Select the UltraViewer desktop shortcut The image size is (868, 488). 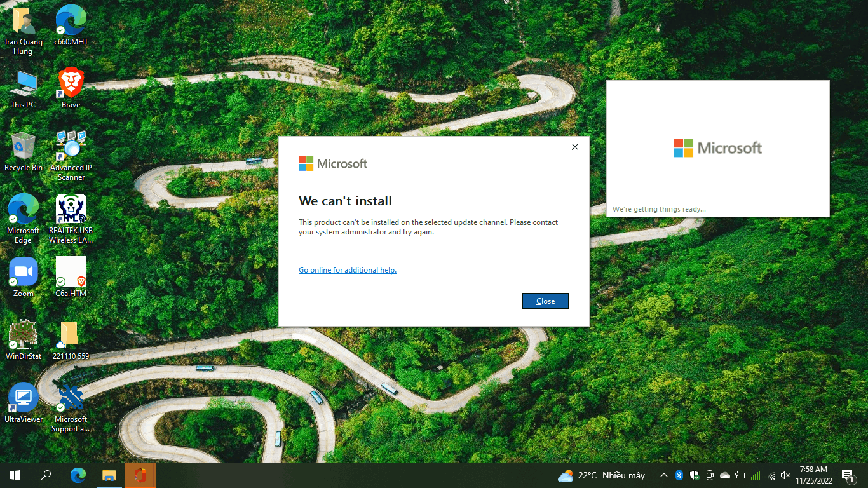click(x=24, y=403)
